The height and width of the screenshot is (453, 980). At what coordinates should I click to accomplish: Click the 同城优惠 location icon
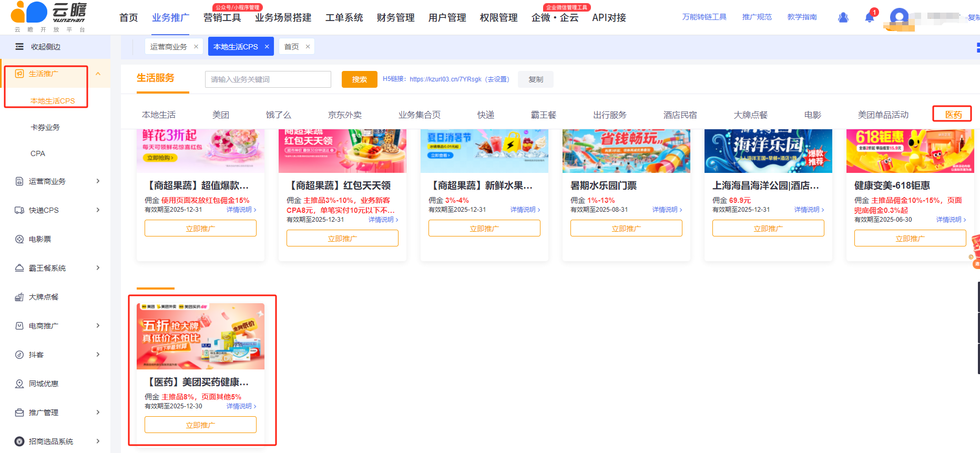(x=19, y=384)
